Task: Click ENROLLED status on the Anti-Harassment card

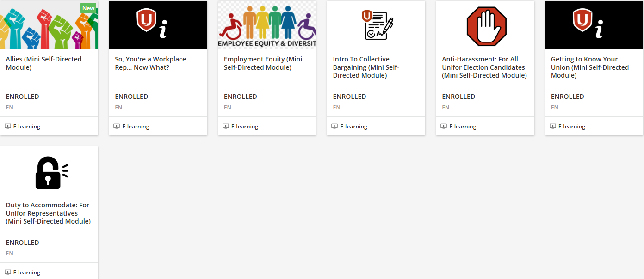Action: click(458, 96)
